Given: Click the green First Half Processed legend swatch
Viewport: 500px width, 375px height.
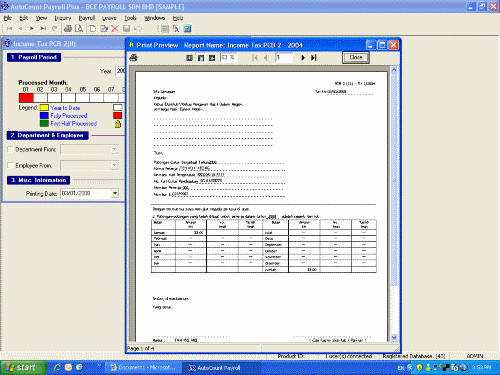Looking at the screenshot, I should pos(44,124).
